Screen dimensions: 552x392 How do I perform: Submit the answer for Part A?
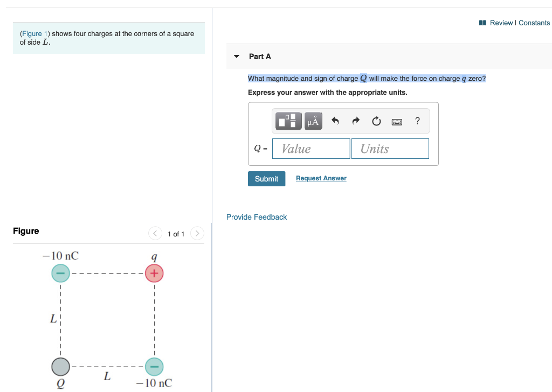(266, 178)
